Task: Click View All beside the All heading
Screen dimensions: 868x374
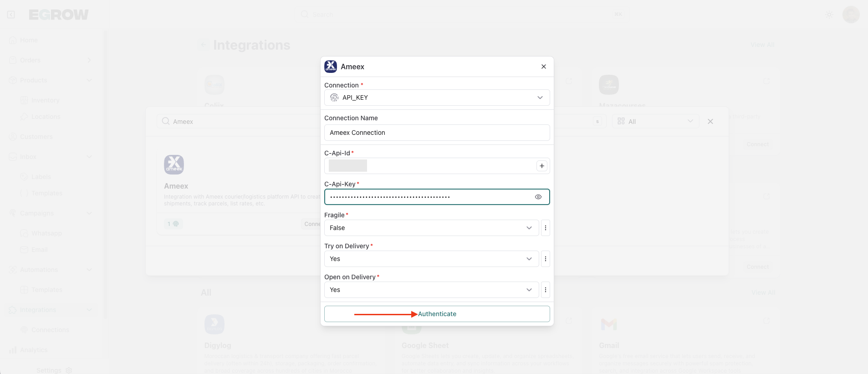Action: (763, 292)
